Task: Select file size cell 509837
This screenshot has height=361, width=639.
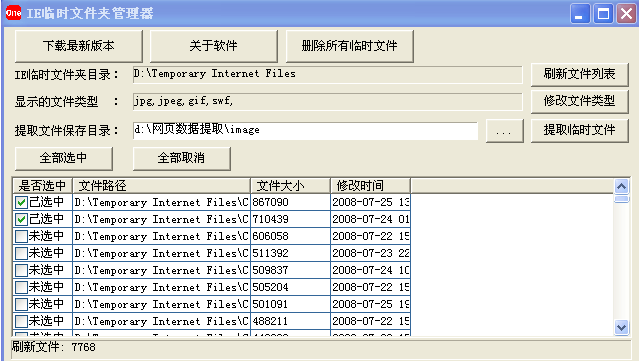Action: pyautogui.click(x=290, y=270)
